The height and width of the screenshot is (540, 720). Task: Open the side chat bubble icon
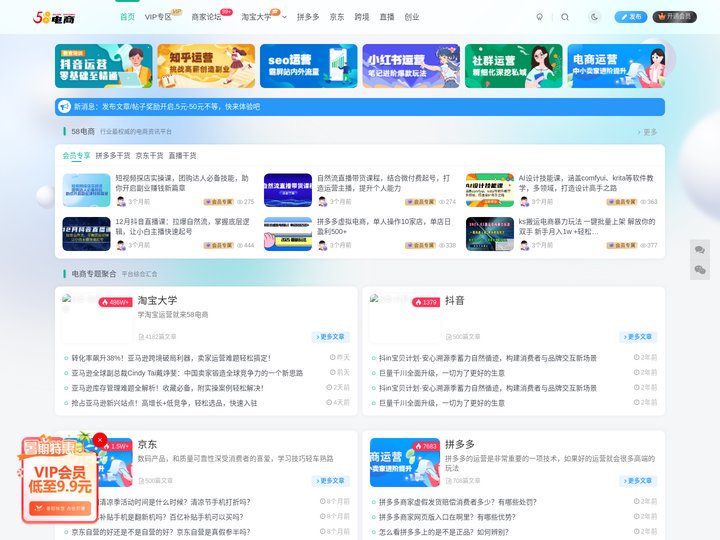700,249
